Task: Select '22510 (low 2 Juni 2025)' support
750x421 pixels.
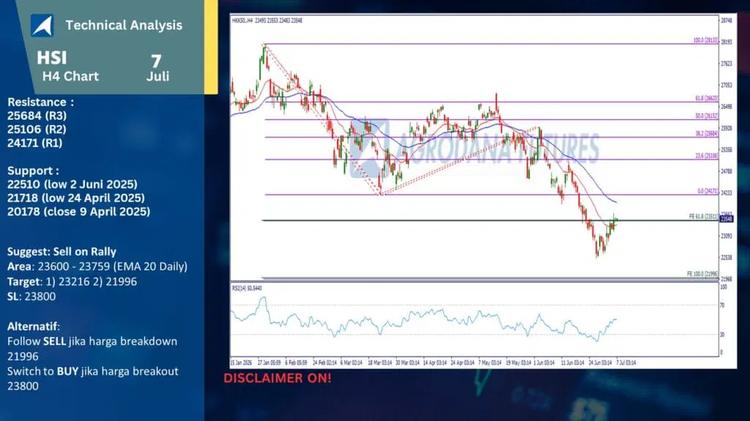Action: click(72, 184)
